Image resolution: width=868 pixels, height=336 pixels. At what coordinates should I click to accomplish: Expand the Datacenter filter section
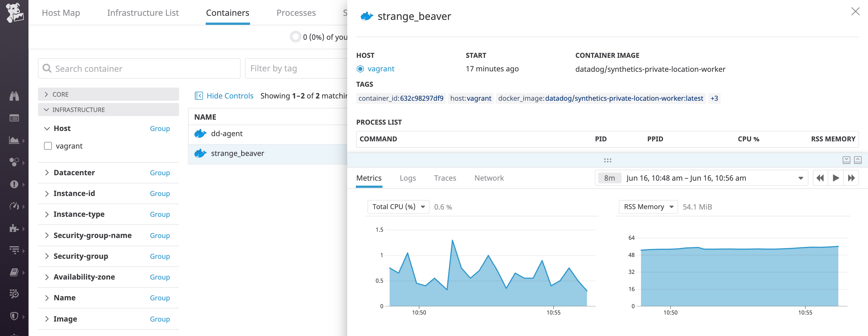pyautogui.click(x=47, y=173)
